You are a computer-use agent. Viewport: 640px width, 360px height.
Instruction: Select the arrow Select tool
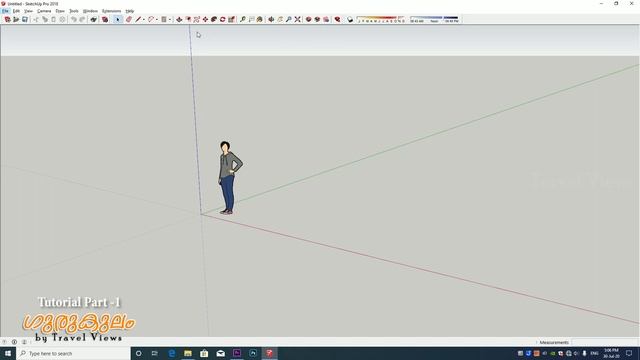click(118, 19)
